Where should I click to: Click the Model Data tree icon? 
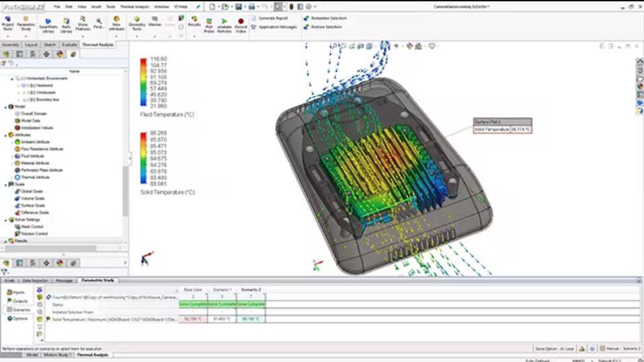17,121
